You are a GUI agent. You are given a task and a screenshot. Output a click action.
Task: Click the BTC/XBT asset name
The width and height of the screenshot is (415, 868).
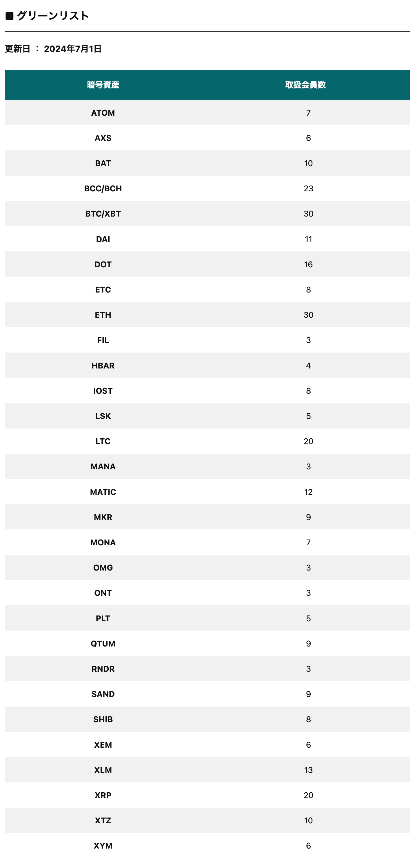click(103, 214)
